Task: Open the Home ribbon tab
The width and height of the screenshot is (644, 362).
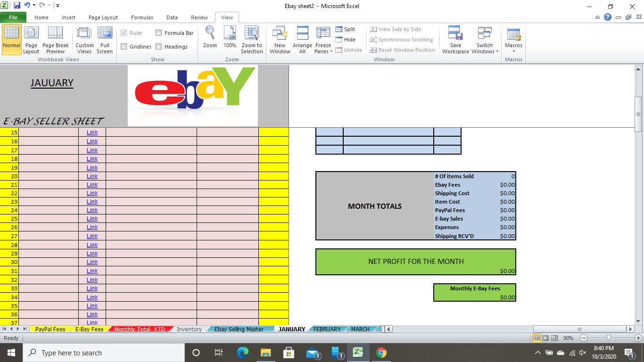Action: (41, 17)
